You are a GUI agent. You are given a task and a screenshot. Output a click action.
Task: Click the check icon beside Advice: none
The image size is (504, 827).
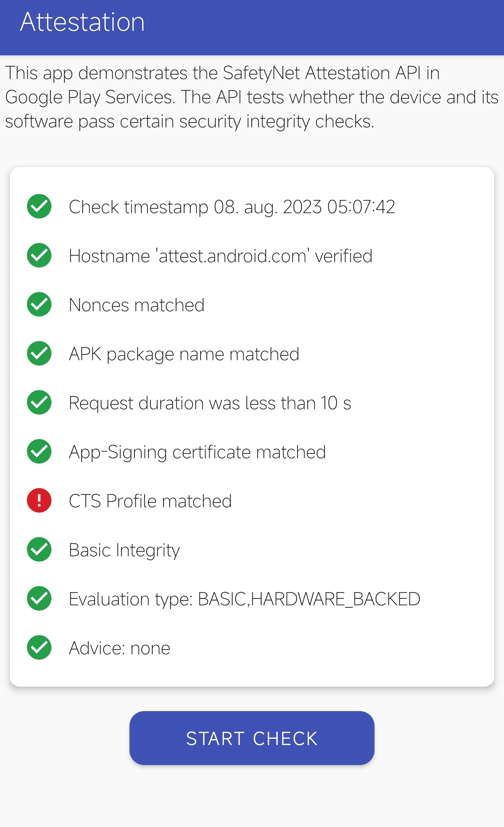coord(39,647)
